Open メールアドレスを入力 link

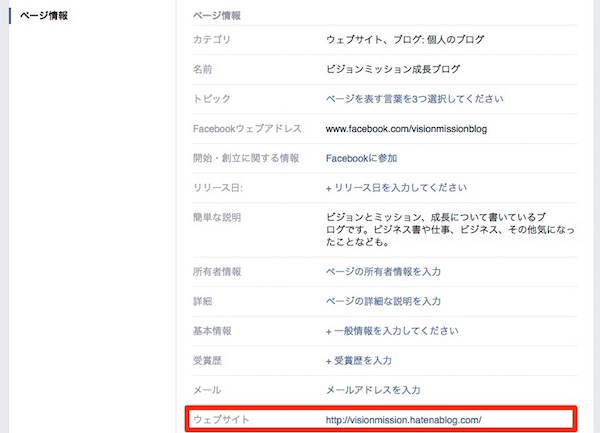point(373,390)
